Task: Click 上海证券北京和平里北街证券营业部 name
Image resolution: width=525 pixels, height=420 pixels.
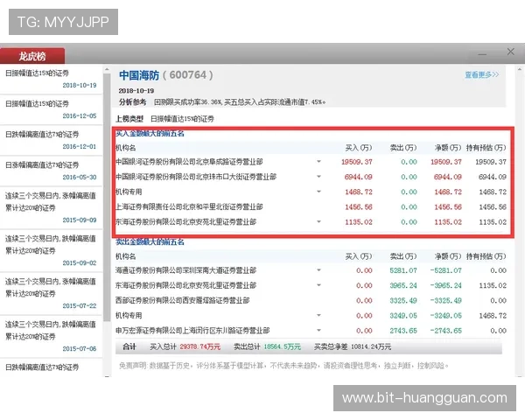Action: tap(189, 206)
